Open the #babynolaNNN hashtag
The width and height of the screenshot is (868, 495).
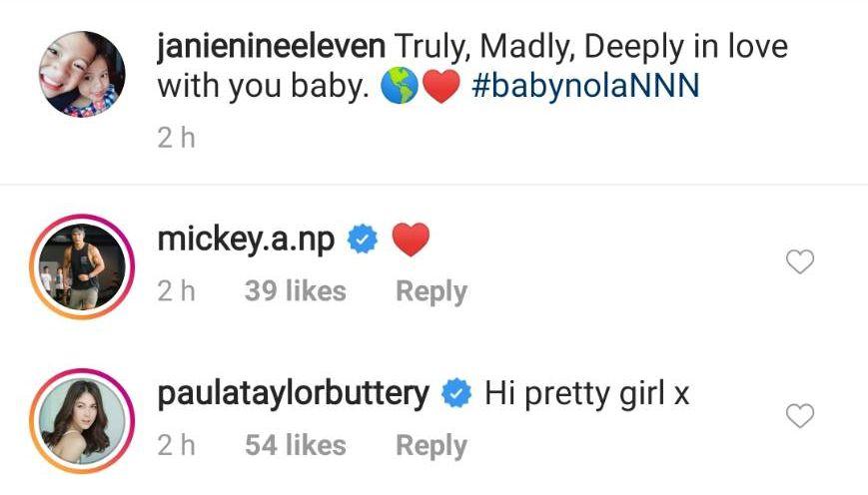[x=584, y=85]
